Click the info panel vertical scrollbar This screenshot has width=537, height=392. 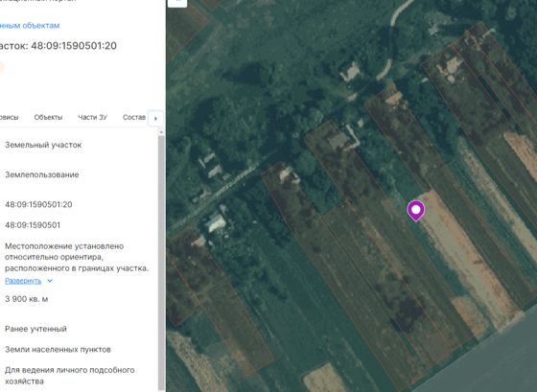point(161,262)
